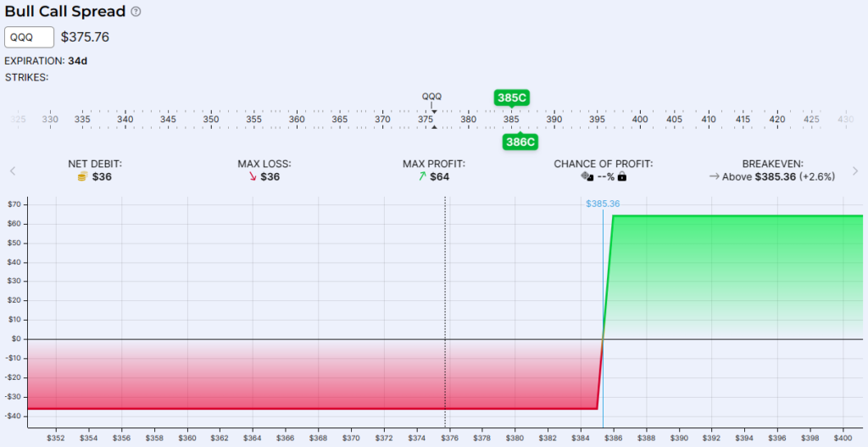Select the 386C short call strike handle
868x447 pixels.
pos(520,142)
